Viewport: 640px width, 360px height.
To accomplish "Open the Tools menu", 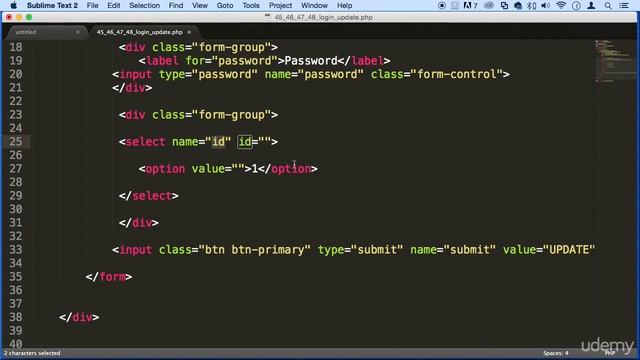I will coord(251,6).
